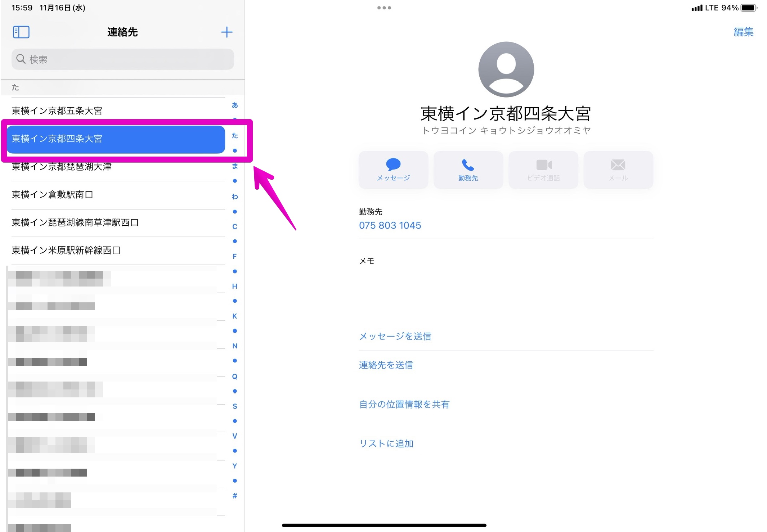767x532 pixels.
Task: Tap the magnifier icon in search bar
Action: [21, 59]
